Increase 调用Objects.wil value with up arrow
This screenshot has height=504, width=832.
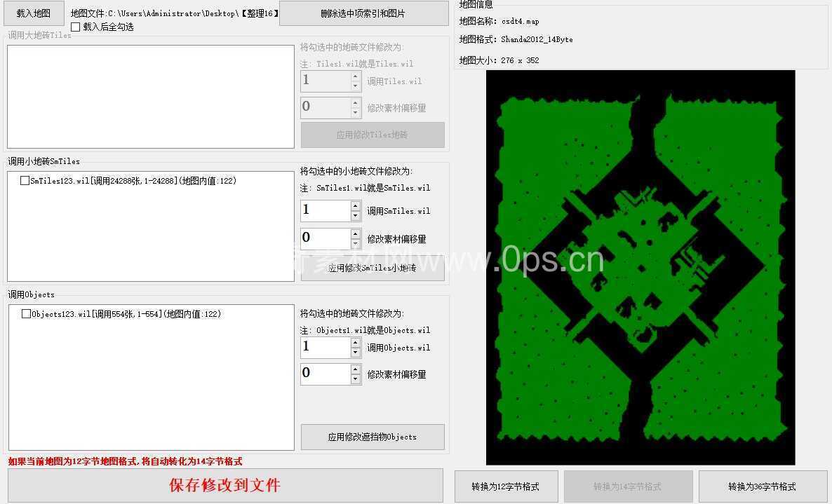pos(356,343)
